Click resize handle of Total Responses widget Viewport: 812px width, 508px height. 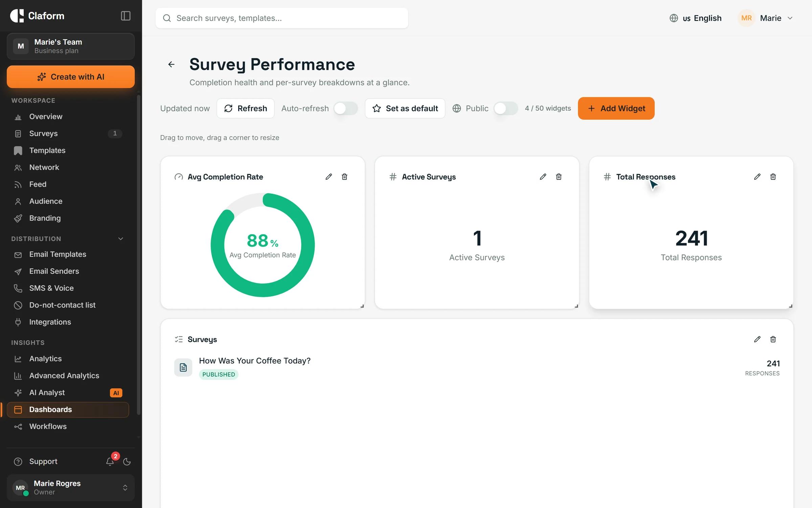click(x=790, y=306)
